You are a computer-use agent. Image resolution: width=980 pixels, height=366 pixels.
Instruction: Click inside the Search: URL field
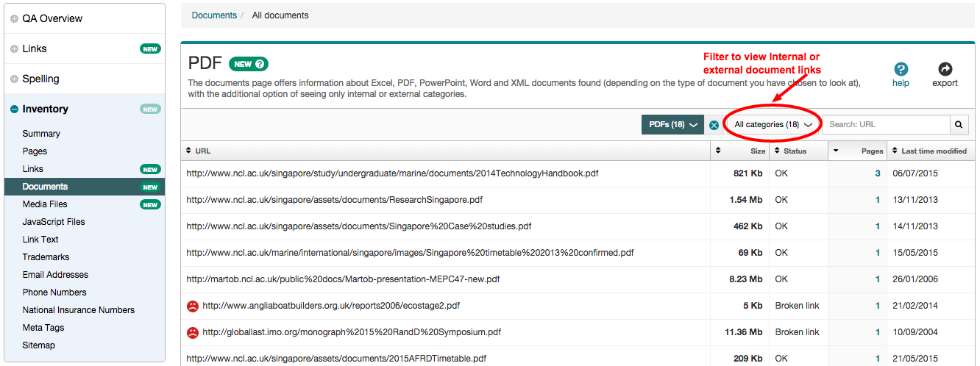[885, 125]
